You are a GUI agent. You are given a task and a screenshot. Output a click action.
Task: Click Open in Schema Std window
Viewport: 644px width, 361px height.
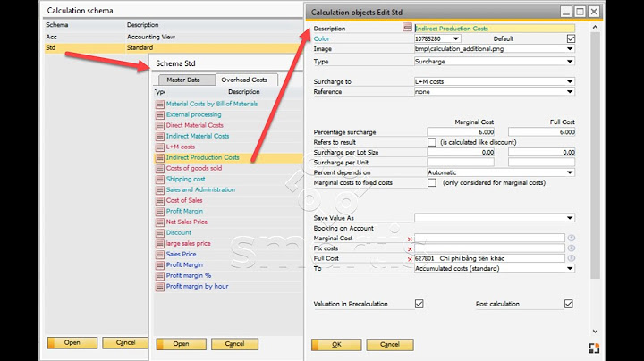point(181,344)
